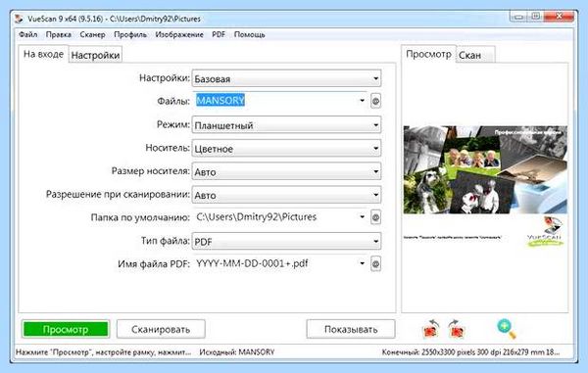Rotate preview right with the clockwise icon

[457, 329]
